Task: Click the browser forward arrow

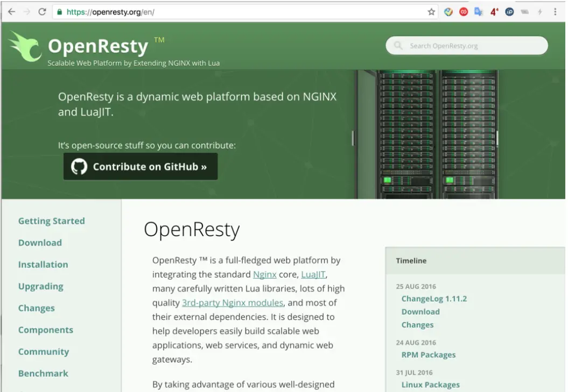Action: point(27,12)
